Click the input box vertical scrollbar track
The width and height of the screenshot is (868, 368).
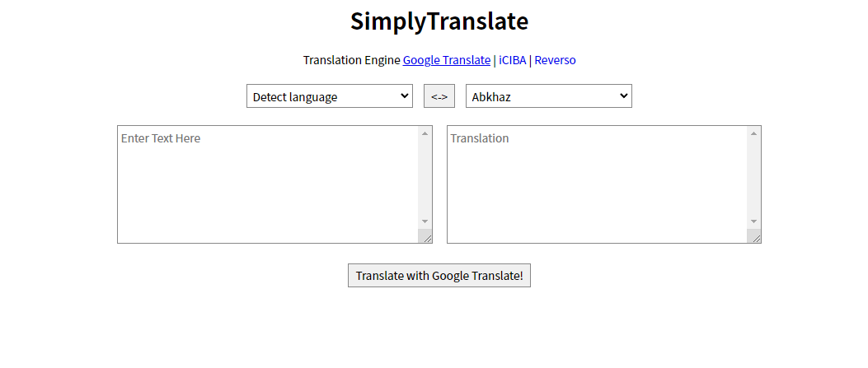[425, 177]
